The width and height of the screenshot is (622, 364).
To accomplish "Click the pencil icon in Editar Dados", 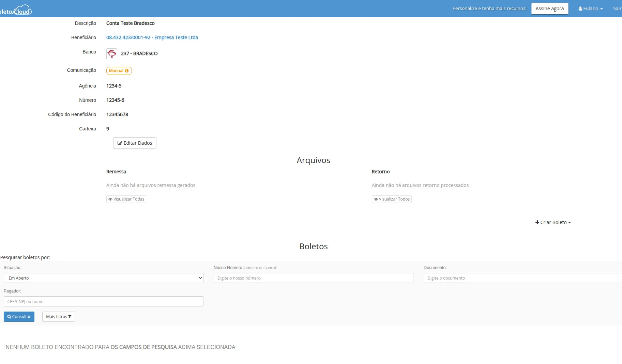I will pos(120,143).
